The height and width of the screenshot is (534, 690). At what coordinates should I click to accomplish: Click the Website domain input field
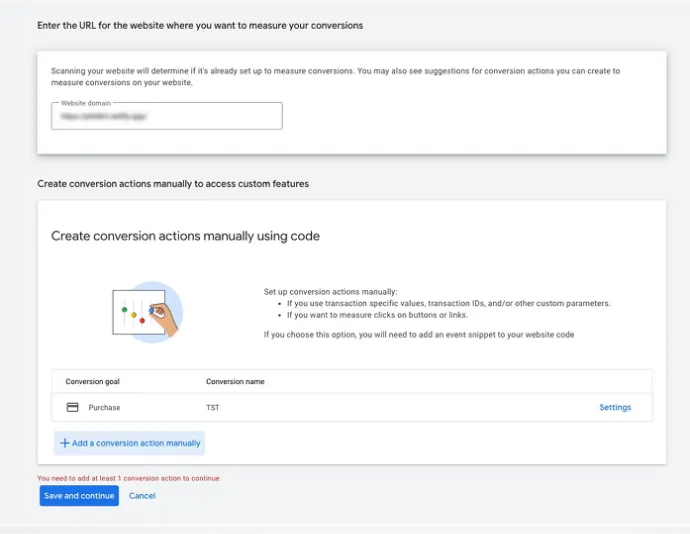point(167,116)
